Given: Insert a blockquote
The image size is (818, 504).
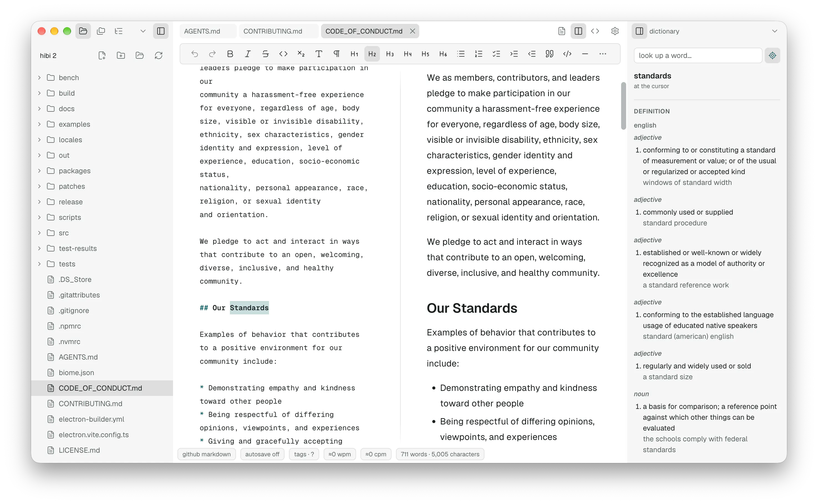Looking at the screenshot, I should tap(549, 54).
